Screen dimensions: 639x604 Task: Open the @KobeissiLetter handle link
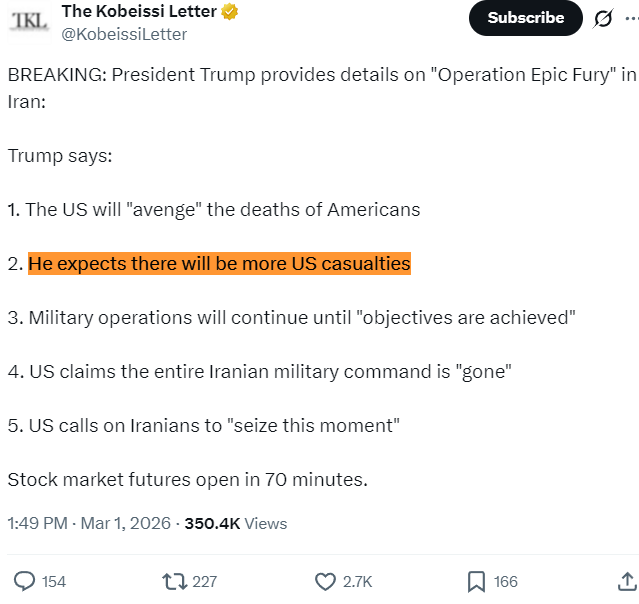124,34
